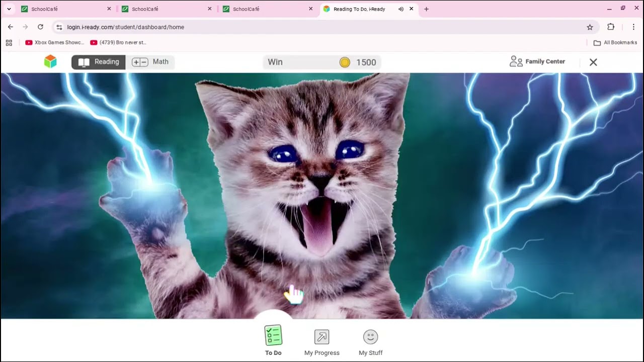
Task: Close the first SchoolCafé tab
Action: (109, 9)
